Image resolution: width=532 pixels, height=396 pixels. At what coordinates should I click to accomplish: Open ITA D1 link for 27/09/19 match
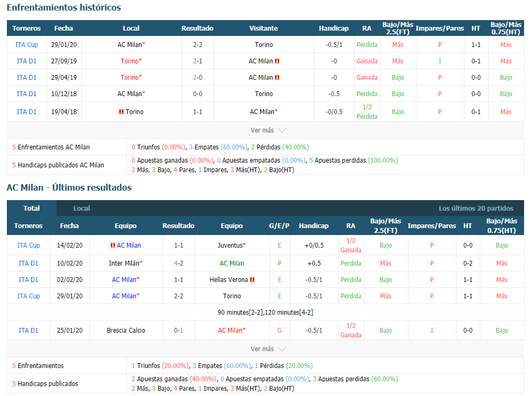(26, 61)
